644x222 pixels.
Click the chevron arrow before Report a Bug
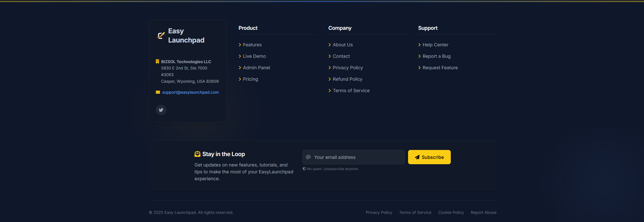click(x=420, y=56)
